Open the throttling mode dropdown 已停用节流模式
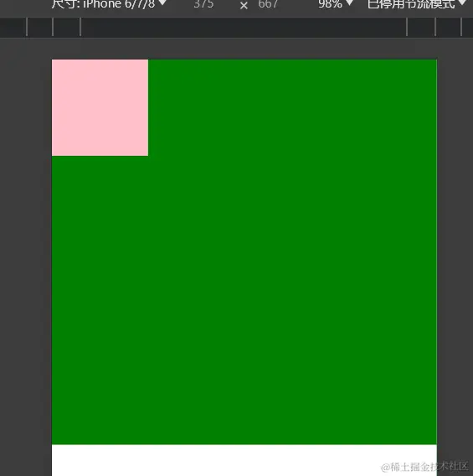 417,4
